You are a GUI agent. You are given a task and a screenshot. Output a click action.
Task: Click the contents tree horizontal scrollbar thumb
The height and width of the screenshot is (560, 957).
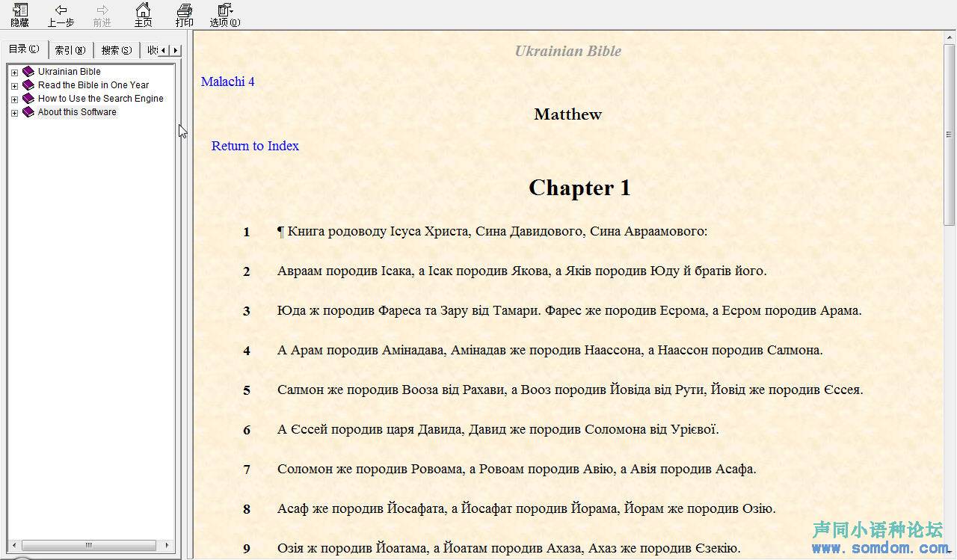pyautogui.click(x=89, y=546)
